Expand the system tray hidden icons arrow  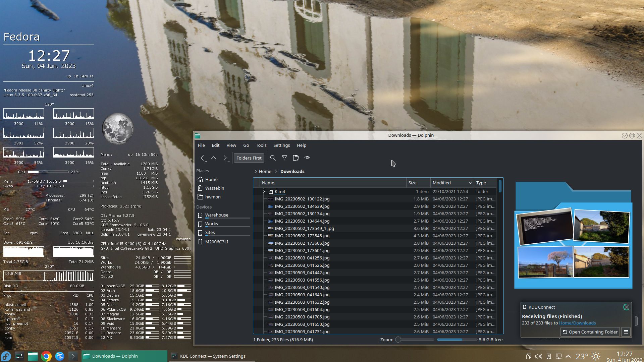click(568, 356)
